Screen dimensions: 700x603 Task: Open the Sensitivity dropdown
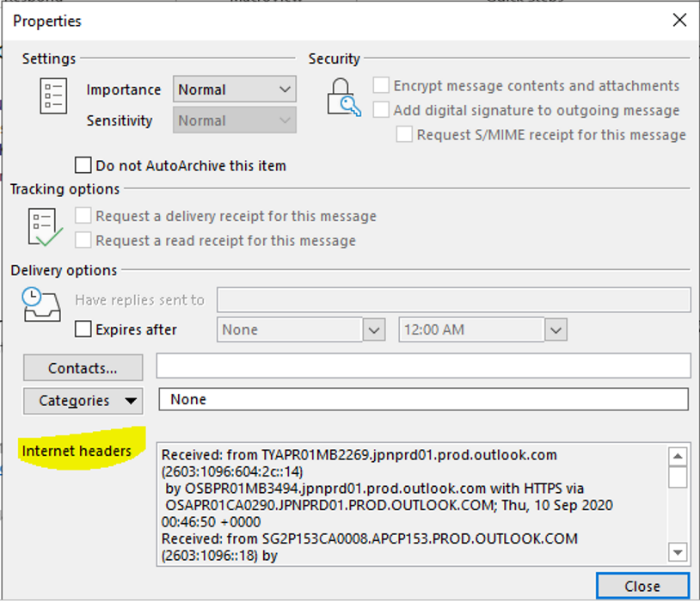pyautogui.click(x=285, y=120)
